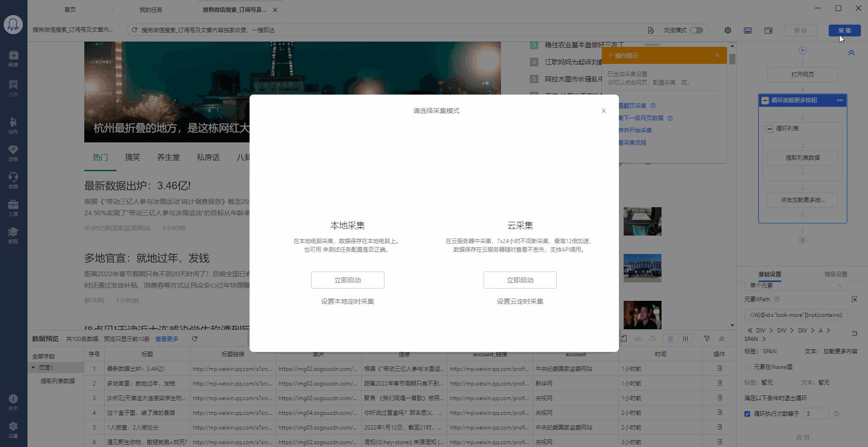The image size is (868, 447).
Task: Click the 查看更多 link in data preview
Action: [x=167, y=339]
